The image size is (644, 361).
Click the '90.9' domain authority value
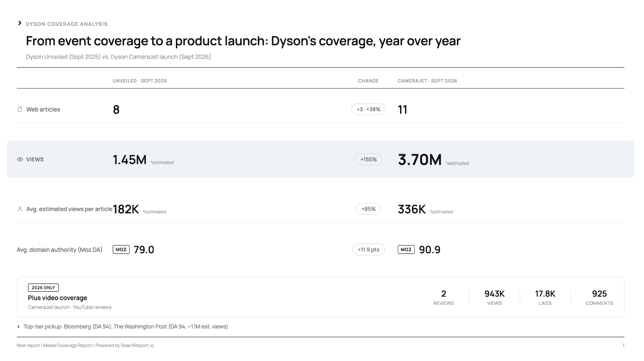point(430,250)
